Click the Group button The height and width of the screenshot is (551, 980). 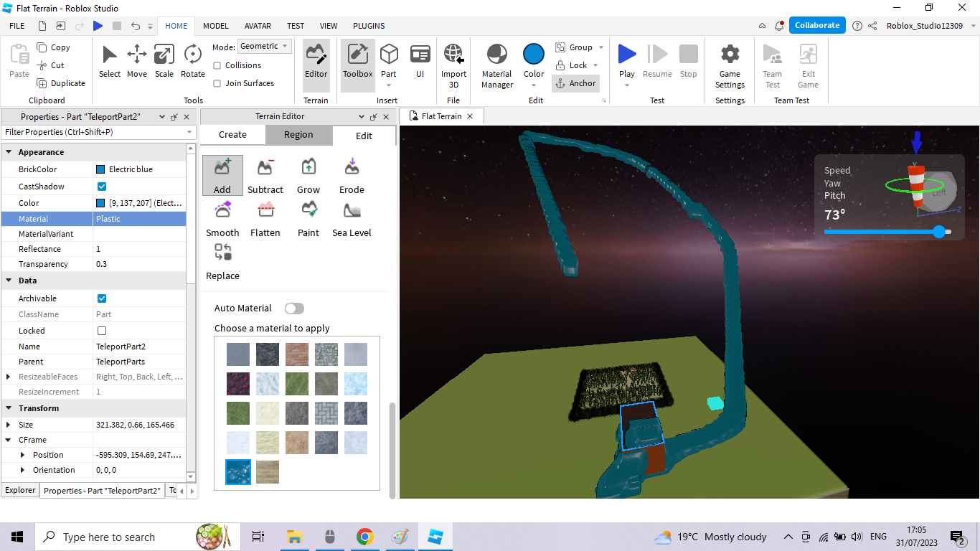click(575, 47)
